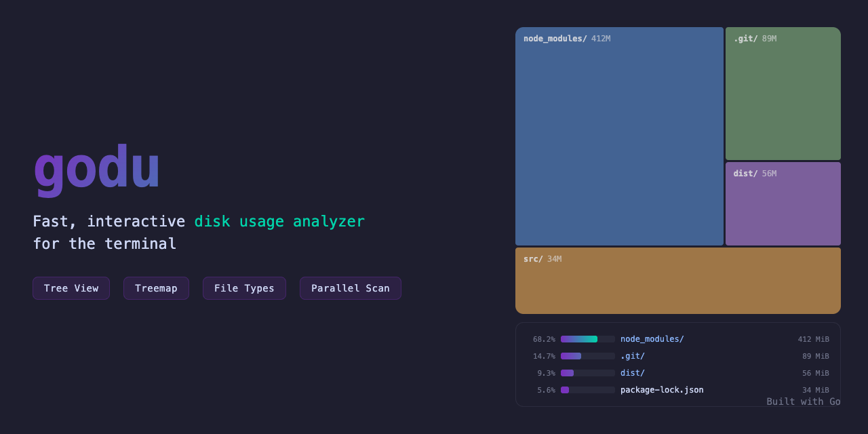Image resolution: width=868 pixels, height=434 pixels.
Task: Select the Parallel Scan tag
Action: pyautogui.click(x=351, y=288)
